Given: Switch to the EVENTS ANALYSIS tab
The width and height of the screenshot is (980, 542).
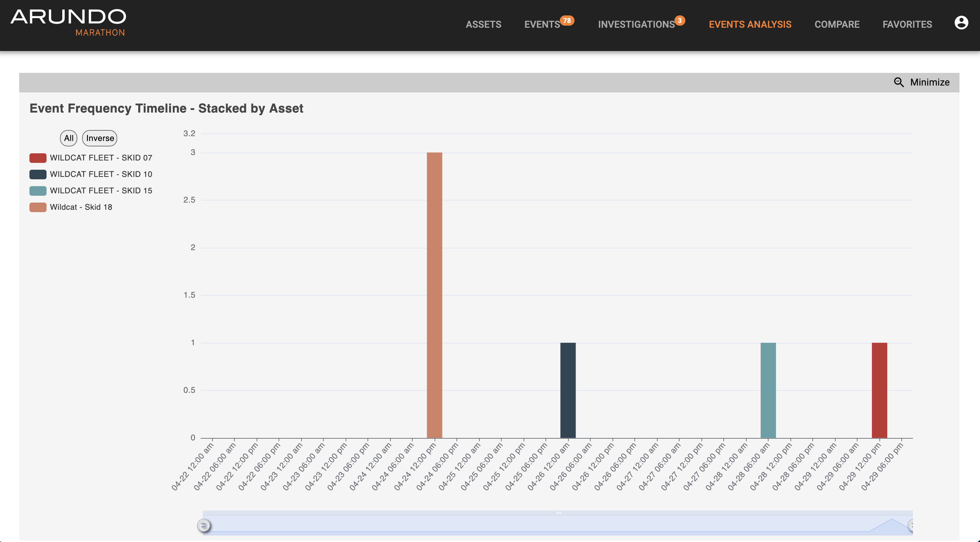Looking at the screenshot, I should pyautogui.click(x=750, y=24).
